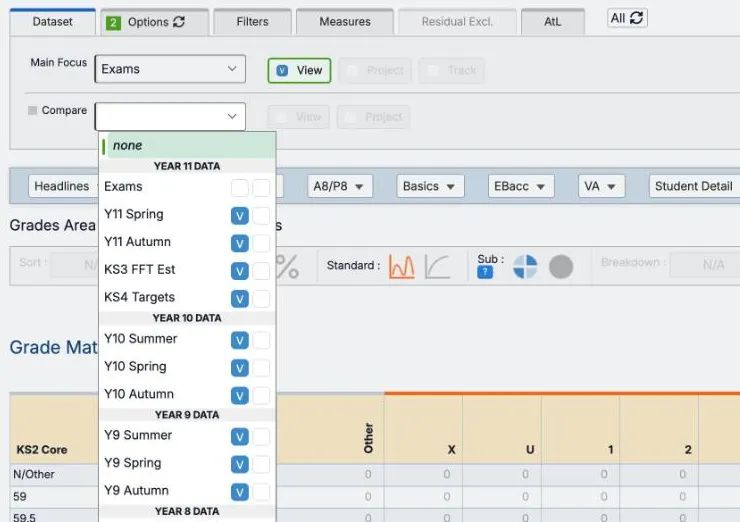740x522 pixels.
Task: Toggle the V view box for Y9 Autumn
Action: click(x=240, y=492)
